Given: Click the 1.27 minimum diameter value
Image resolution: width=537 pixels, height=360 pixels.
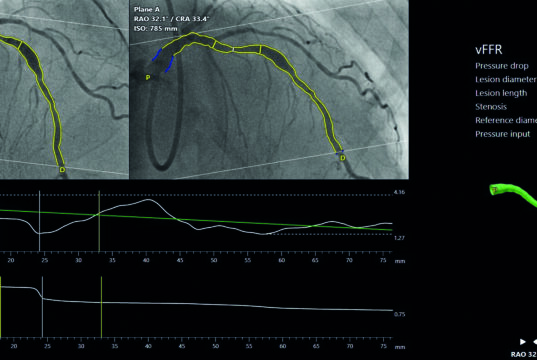Looking at the screenshot, I should pyautogui.click(x=399, y=238).
